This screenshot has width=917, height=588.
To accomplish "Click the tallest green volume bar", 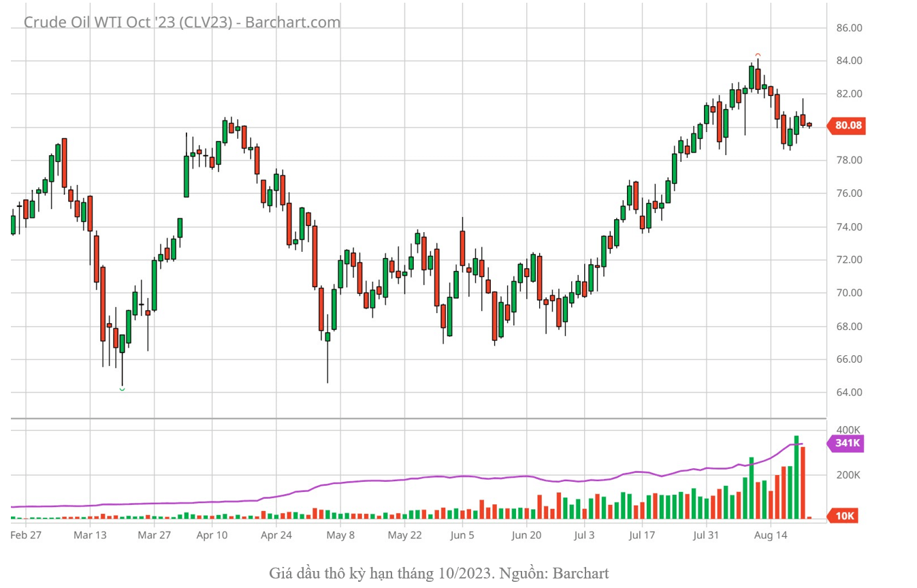I will coord(796,476).
